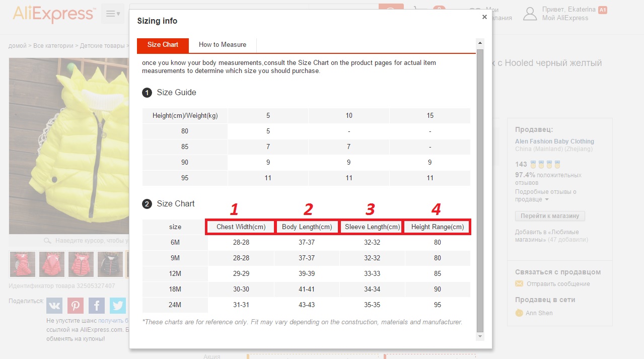This screenshot has width=644, height=359.
Task: Open Alen Fashion Baby Clothing store link
Action: tap(554, 141)
